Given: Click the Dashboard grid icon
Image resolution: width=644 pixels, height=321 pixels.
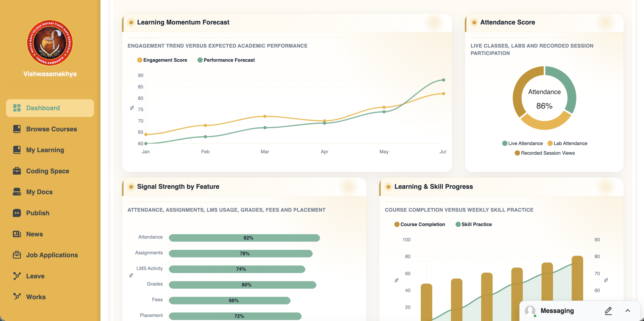Looking at the screenshot, I should (17, 108).
